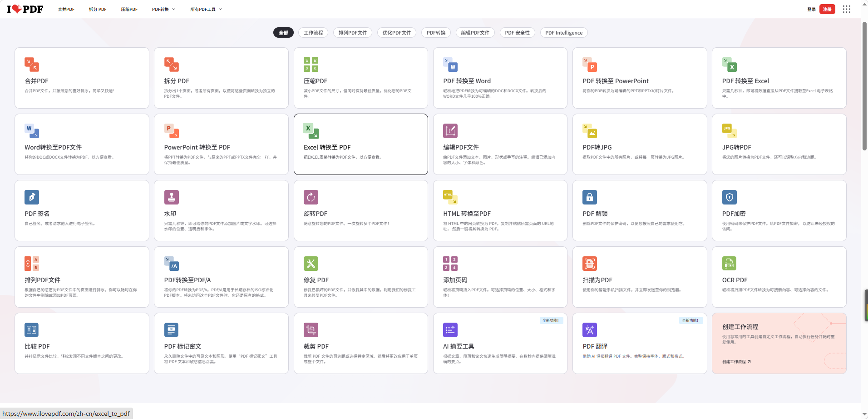Click the watermark (水印) stamp icon
This screenshot has width=868, height=419.
pos(171,197)
